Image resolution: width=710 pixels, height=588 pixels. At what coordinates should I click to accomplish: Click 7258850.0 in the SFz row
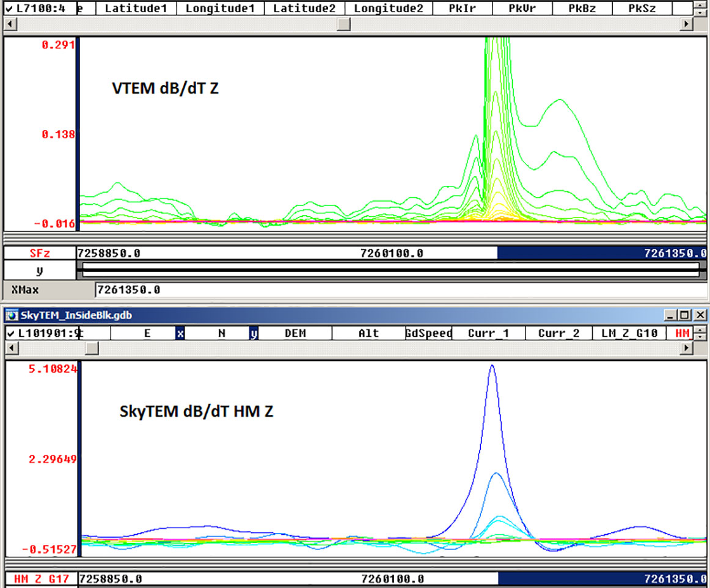click(x=109, y=253)
